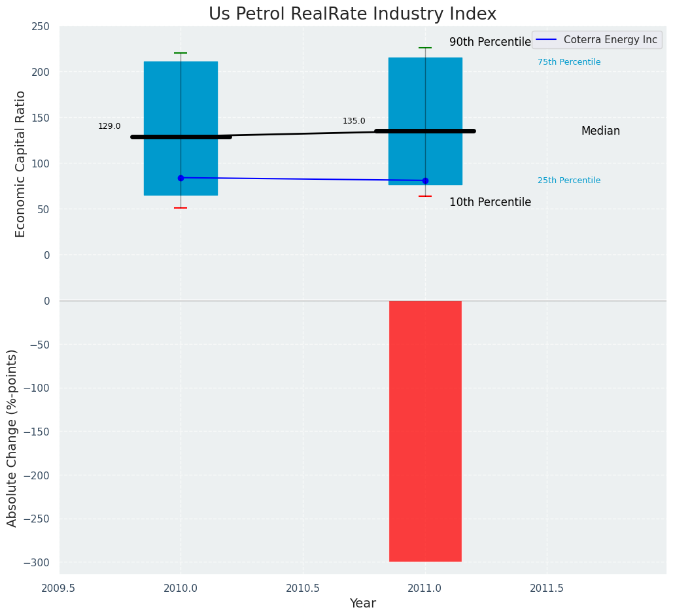Click the 129.0 median value label

coord(109,126)
